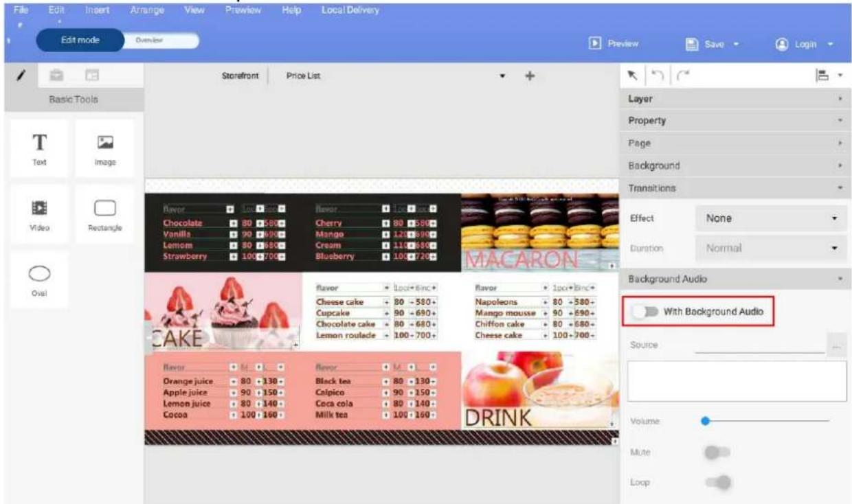Collapse the Transitions panel
852x504 pixels.
pos(735,187)
